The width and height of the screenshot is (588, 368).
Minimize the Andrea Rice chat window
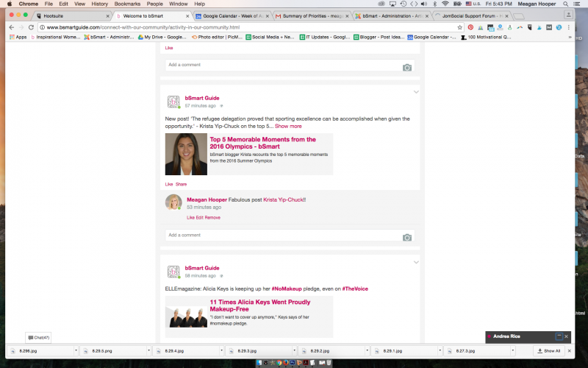click(x=559, y=336)
